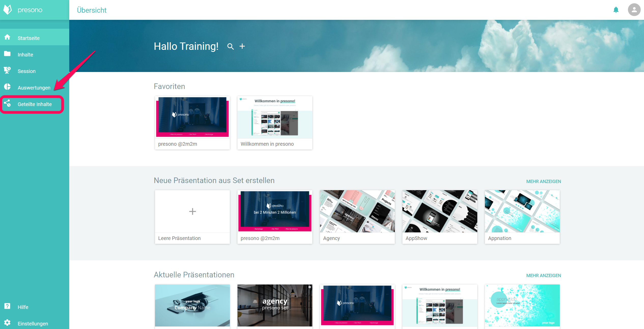Click the Hallo Training! greeting
Viewport: 644px width, 329px height.
tap(186, 46)
